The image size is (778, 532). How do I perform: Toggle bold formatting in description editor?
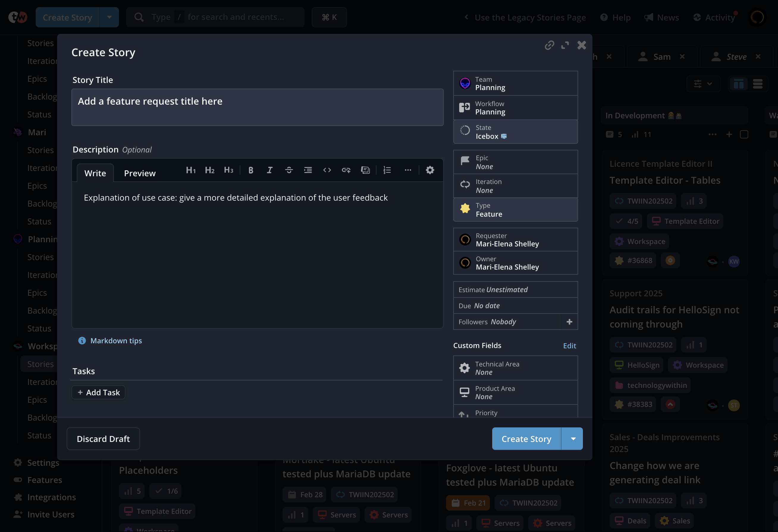click(x=251, y=170)
